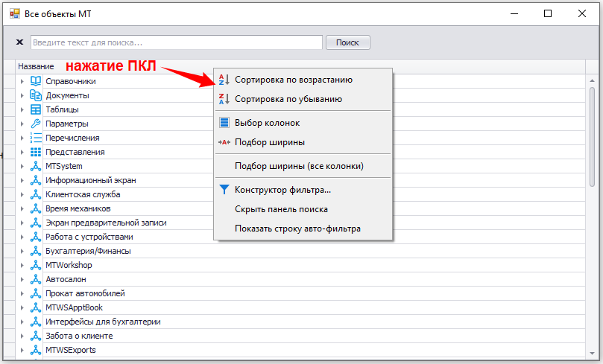Viewport: 603px width, 364px height.
Task: Click the wrench icon next to Параметры
Action: click(36, 124)
